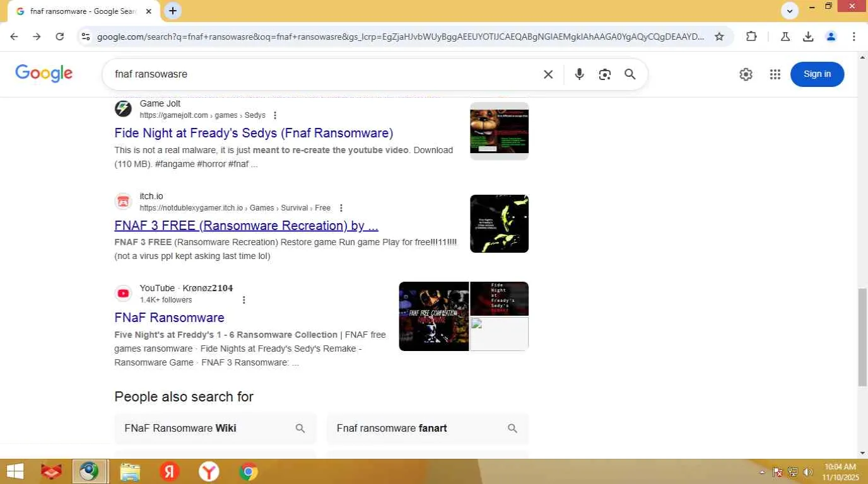The height and width of the screenshot is (484, 868).
Task: Launch the red Yandex taskbar icon
Action: (x=169, y=471)
